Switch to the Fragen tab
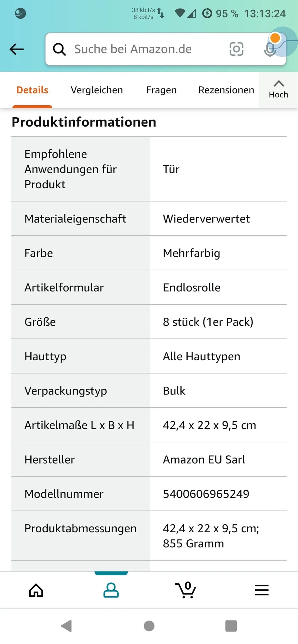 (161, 90)
